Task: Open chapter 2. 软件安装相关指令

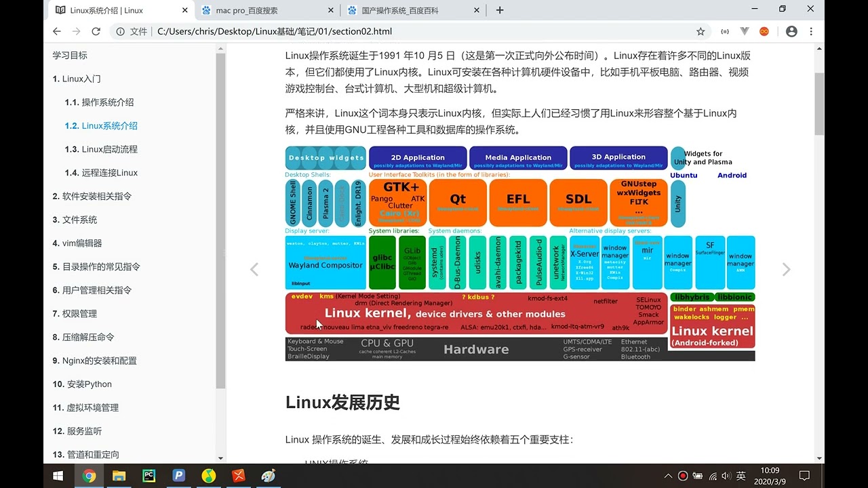Action: (x=92, y=197)
